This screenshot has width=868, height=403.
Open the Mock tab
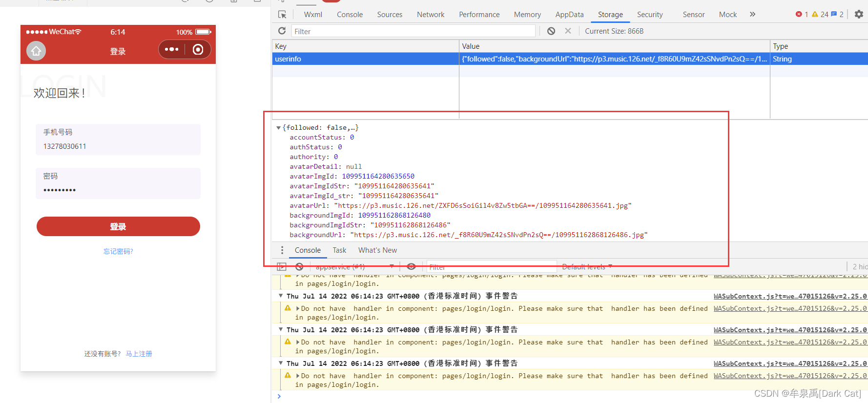coord(727,15)
